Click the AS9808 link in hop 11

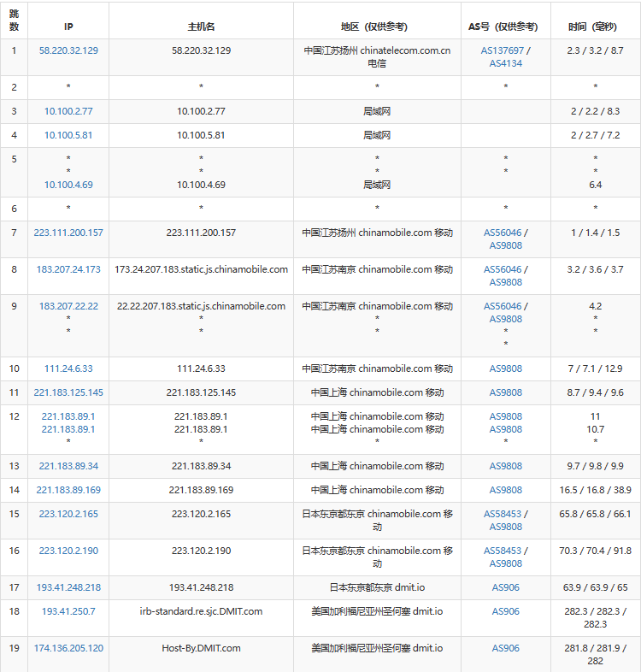click(506, 392)
